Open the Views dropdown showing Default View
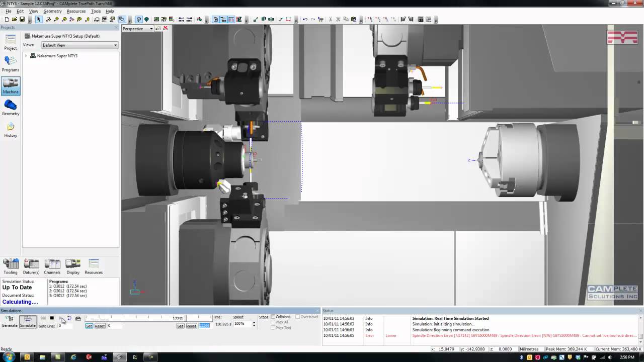 pyautogui.click(x=79, y=45)
